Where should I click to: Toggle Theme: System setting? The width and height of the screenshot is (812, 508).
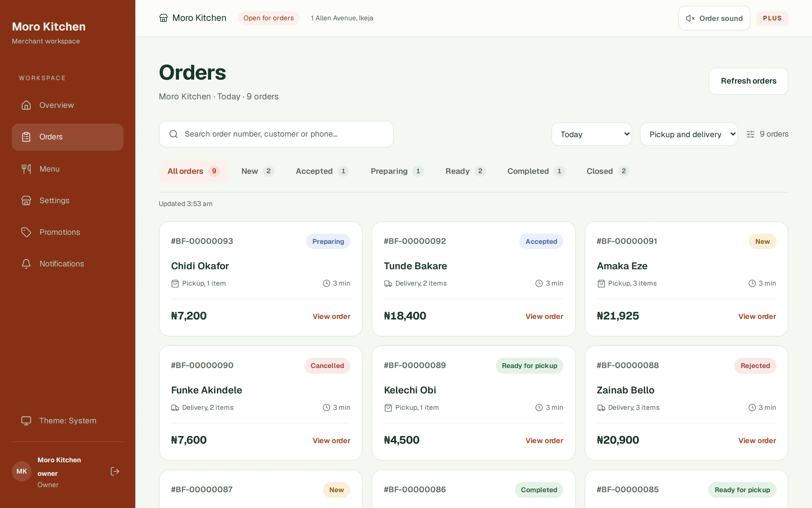(67, 421)
